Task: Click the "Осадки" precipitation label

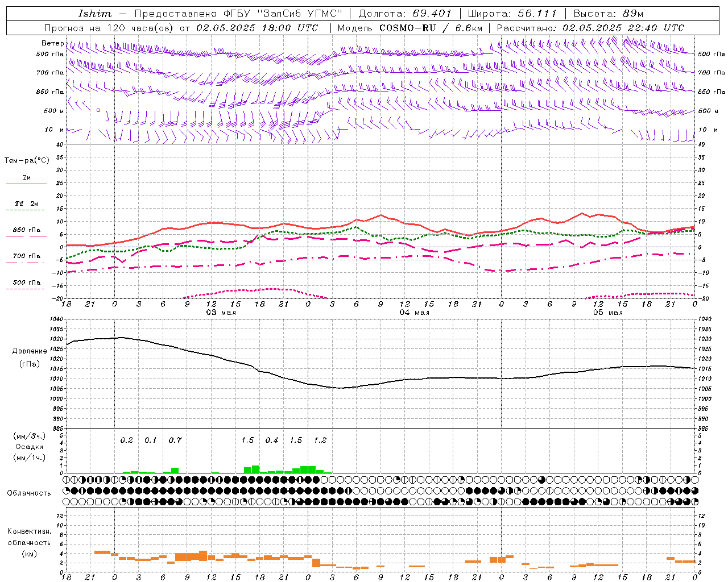Action: (29, 447)
